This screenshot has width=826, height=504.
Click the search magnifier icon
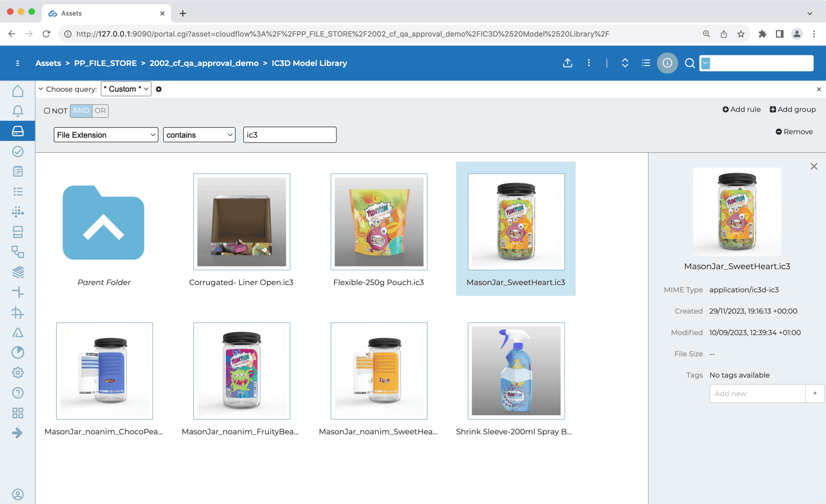coord(689,63)
